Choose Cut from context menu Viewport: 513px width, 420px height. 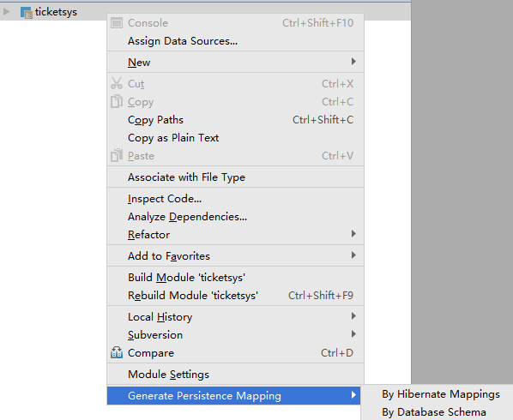235,84
